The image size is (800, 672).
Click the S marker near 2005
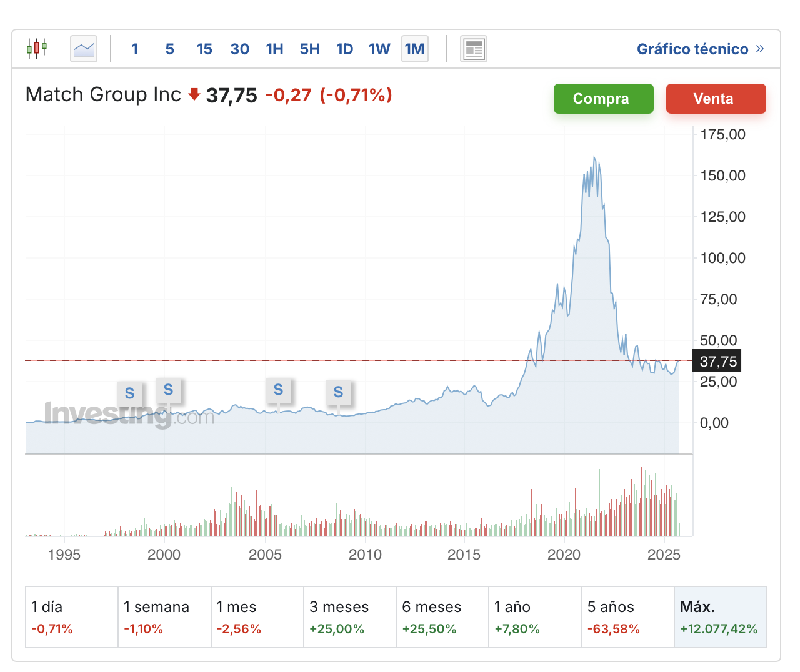tap(278, 390)
